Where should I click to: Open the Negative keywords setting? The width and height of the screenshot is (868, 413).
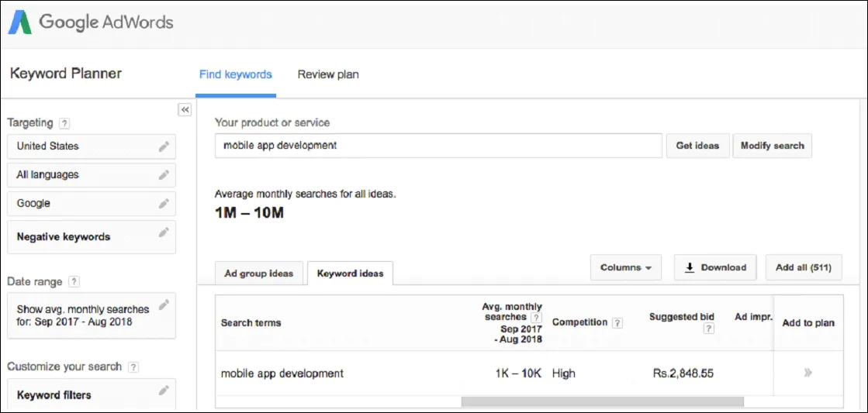tap(92, 236)
